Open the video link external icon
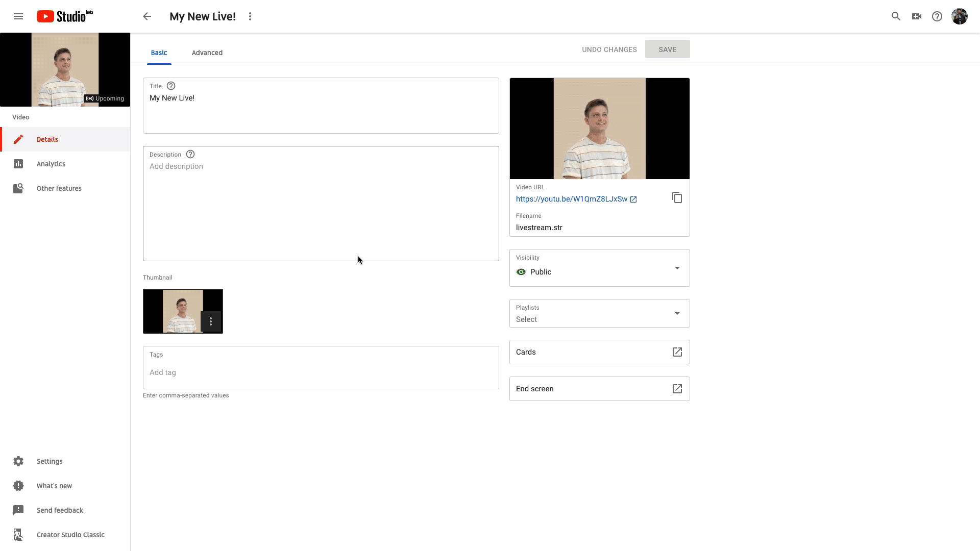This screenshot has height=551, width=980. coord(633,199)
